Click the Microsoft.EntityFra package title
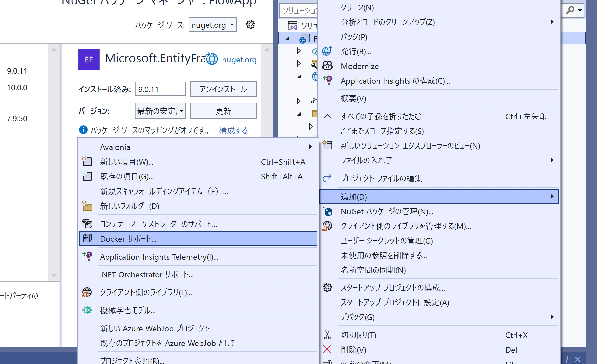 pyautogui.click(x=156, y=58)
